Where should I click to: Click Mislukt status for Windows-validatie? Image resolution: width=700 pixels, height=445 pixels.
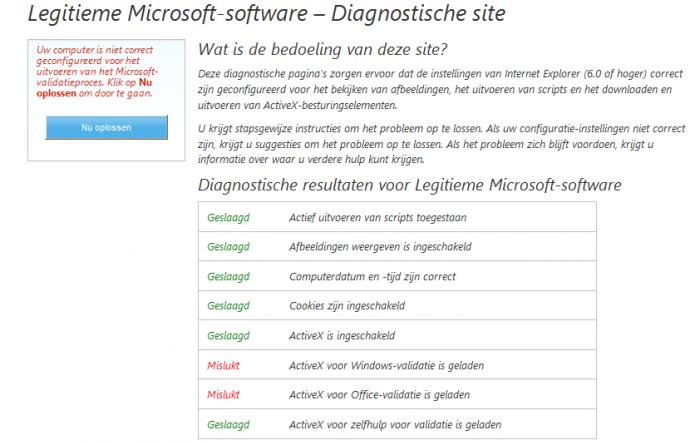(x=223, y=366)
